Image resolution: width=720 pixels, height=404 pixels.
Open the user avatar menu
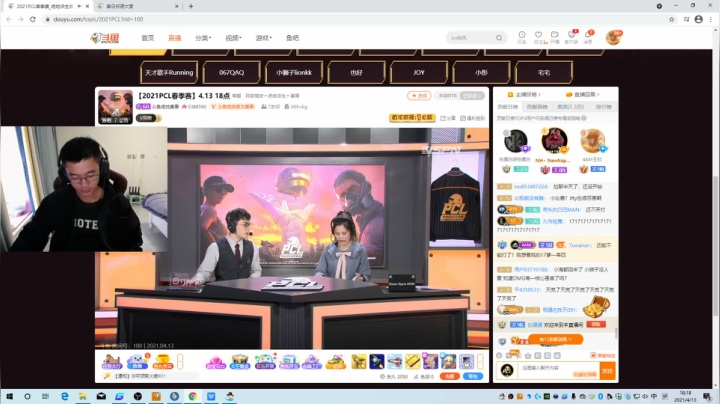(613, 38)
